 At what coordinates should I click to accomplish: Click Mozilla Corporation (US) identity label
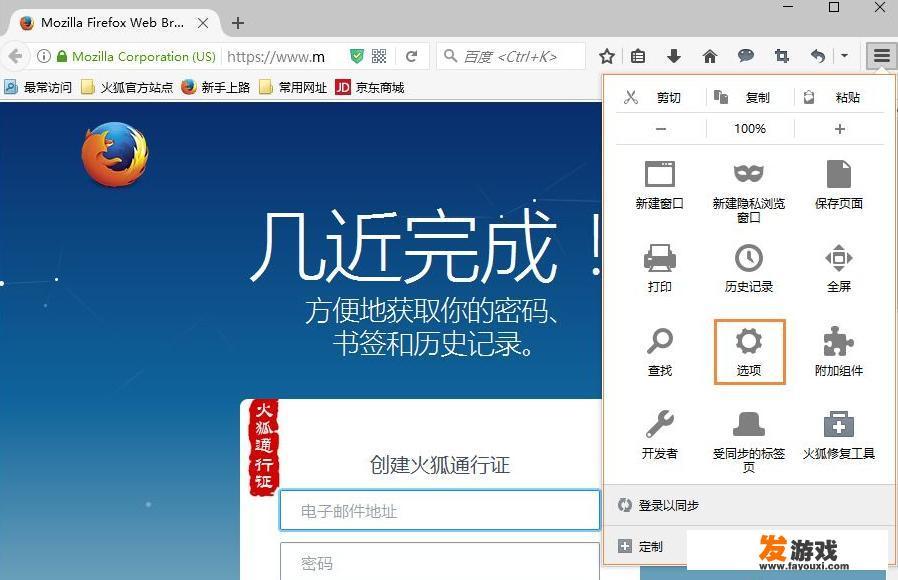[x=143, y=56]
